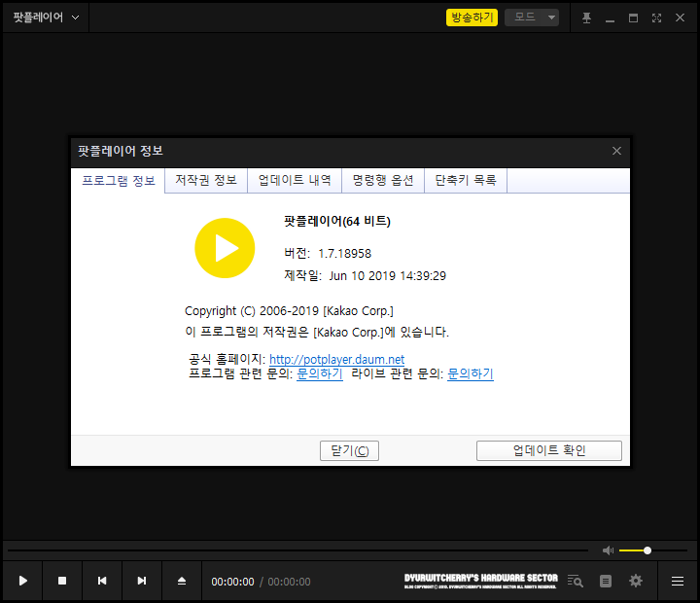Skip to the previous track
This screenshot has height=603, width=700.
102,581
